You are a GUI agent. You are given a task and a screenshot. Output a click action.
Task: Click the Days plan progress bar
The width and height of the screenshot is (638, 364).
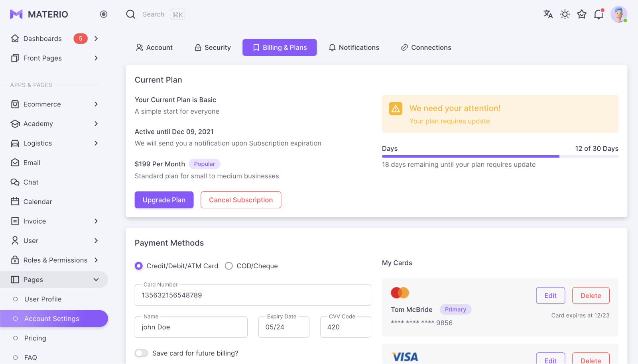500,156
